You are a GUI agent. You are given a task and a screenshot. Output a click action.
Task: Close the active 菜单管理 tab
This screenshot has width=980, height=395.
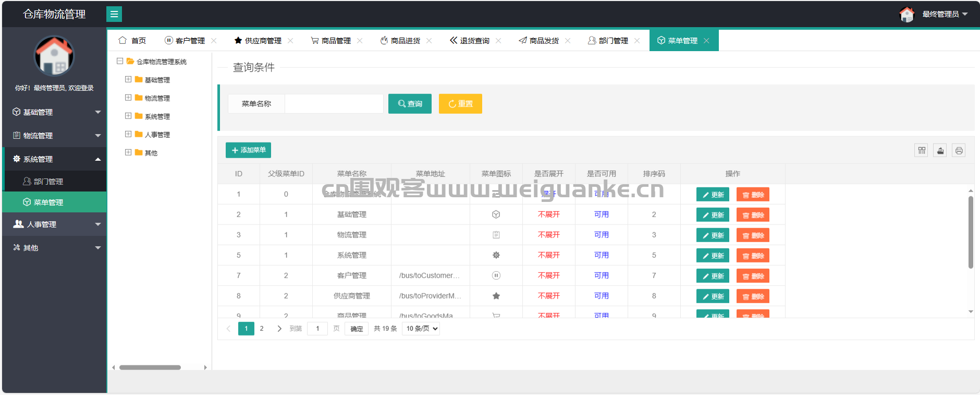point(706,41)
